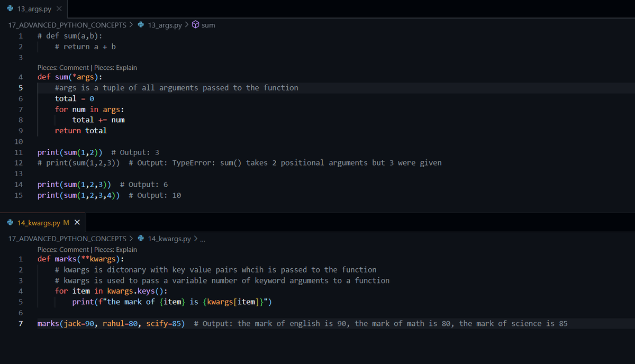Click the ellipsis breadcrumb after 14_kwargs.py
The height and width of the screenshot is (364, 635).
203,239
